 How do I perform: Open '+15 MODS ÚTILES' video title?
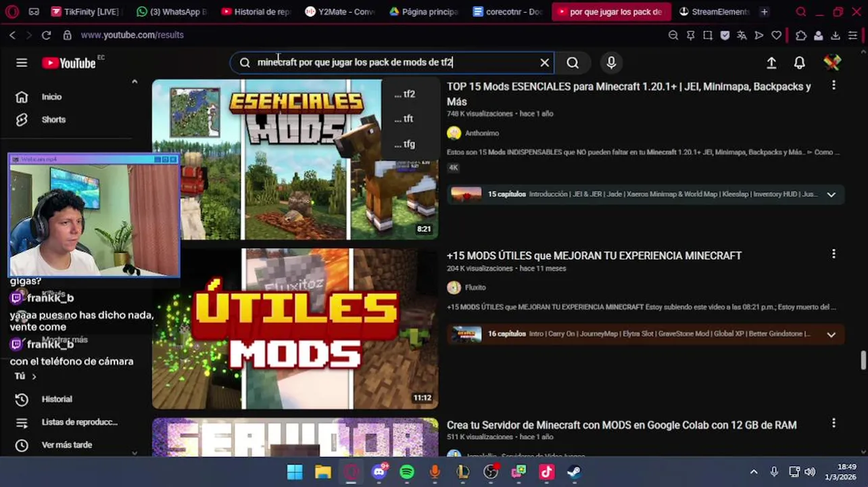594,256
